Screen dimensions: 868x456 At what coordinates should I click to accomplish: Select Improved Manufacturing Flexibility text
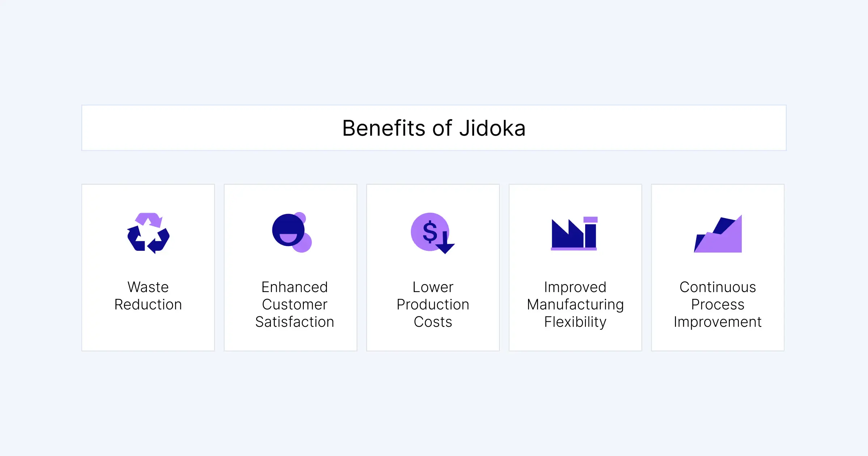tap(575, 304)
